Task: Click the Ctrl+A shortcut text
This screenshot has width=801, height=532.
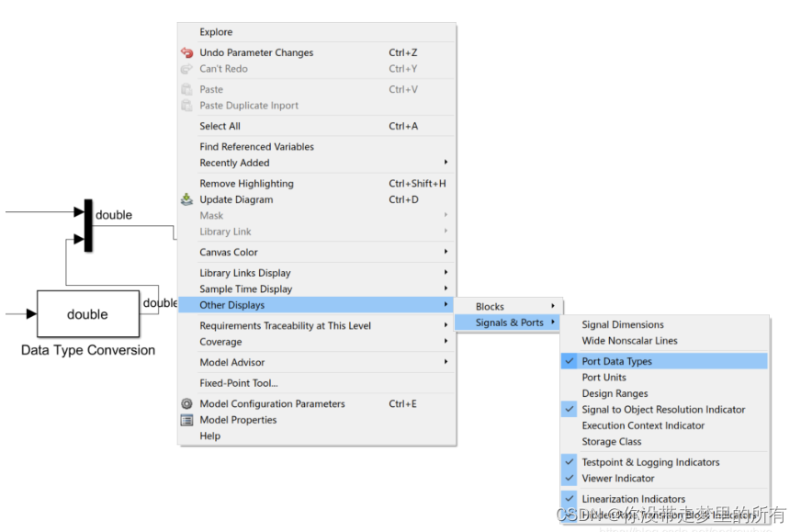Action: click(x=403, y=126)
